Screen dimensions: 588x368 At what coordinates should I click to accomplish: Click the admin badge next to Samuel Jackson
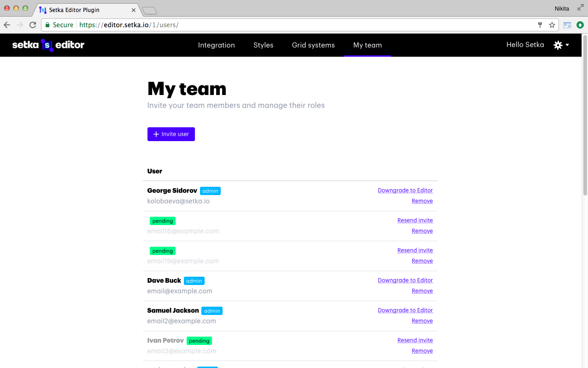(x=212, y=311)
